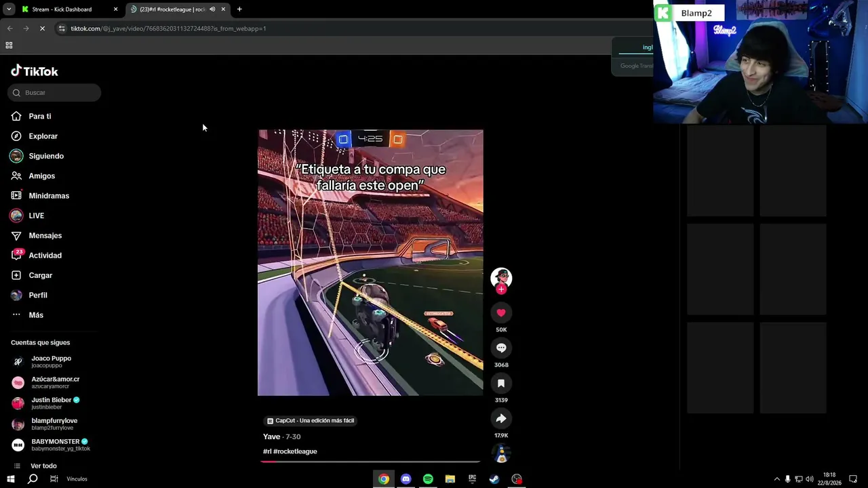
Task: Share the video with the arrow icon
Action: coord(501,418)
